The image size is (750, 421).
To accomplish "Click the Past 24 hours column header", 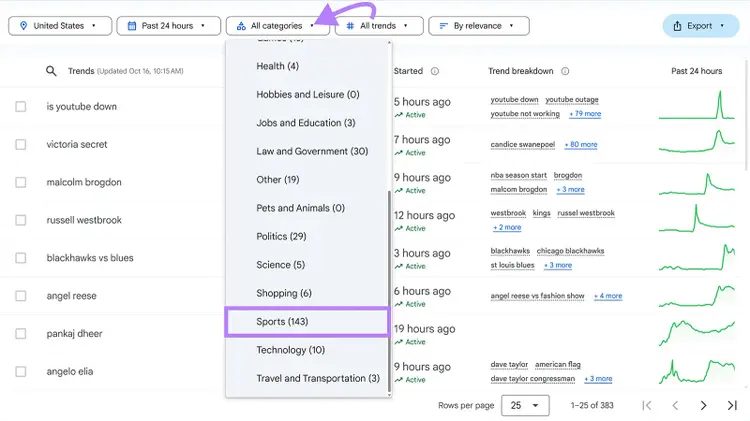I will pos(696,71).
